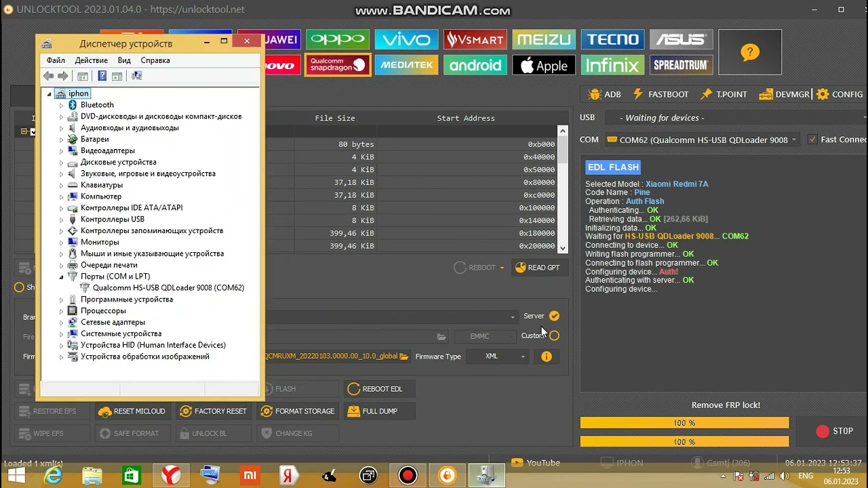Click the Bandicam record taskbar icon
The width and height of the screenshot is (868, 488).
[408, 475]
